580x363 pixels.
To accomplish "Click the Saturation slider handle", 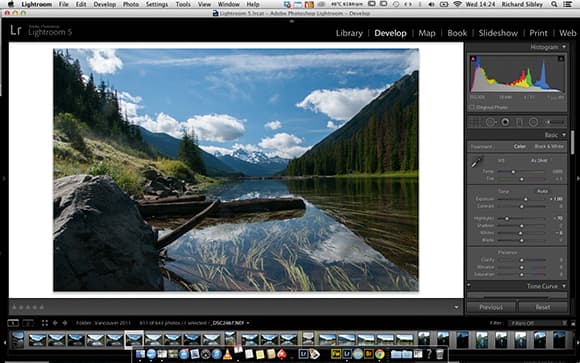I will pos(522,275).
